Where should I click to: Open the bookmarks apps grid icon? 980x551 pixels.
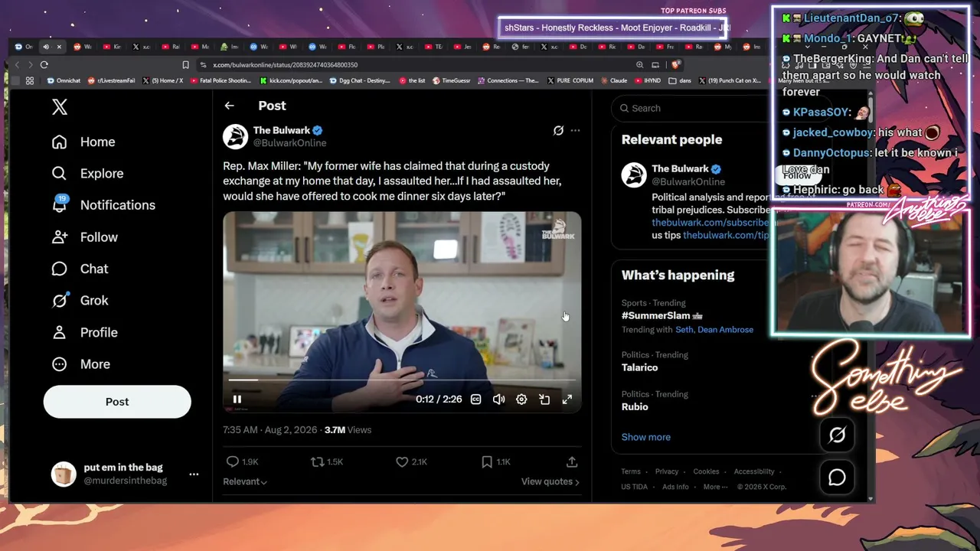tap(30, 80)
